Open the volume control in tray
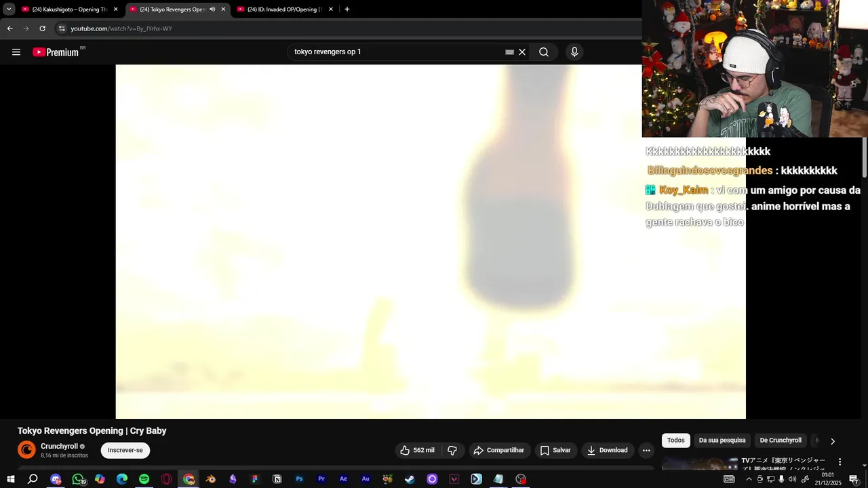 point(792,479)
